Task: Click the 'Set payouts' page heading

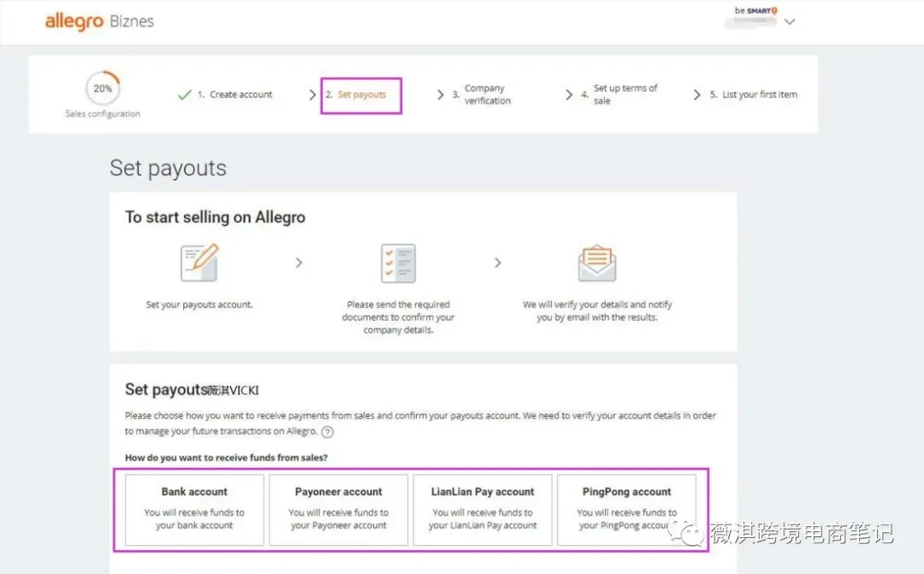Action: (168, 169)
